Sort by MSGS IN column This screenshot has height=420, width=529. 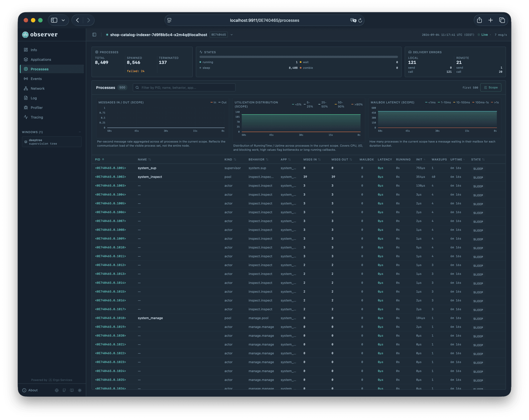click(312, 160)
